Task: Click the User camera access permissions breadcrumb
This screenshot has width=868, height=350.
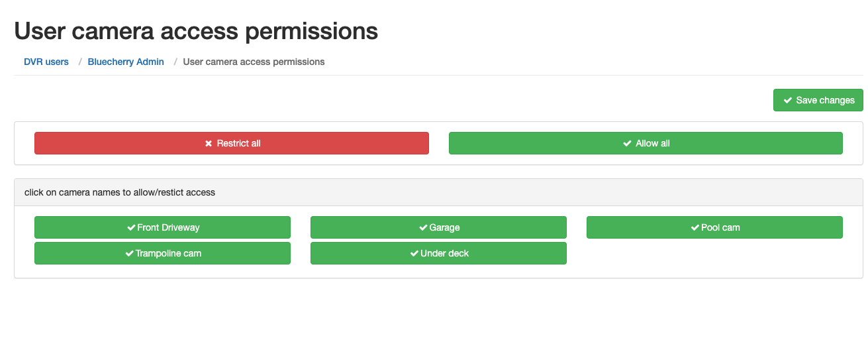Action: (x=254, y=62)
